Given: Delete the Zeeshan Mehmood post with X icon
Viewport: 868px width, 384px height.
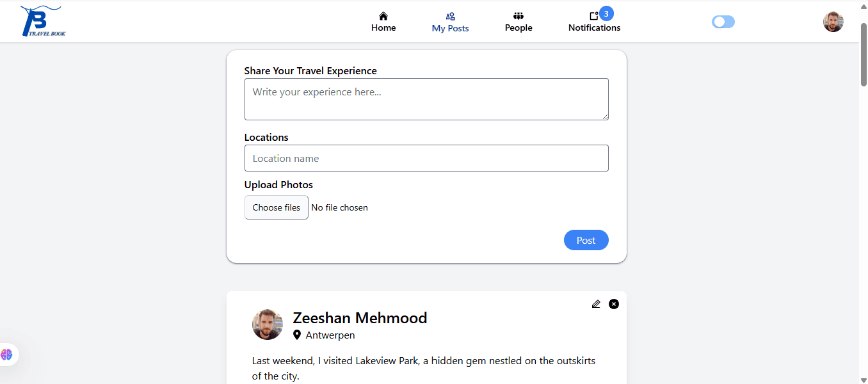Looking at the screenshot, I should pyautogui.click(x=614, y=304).
